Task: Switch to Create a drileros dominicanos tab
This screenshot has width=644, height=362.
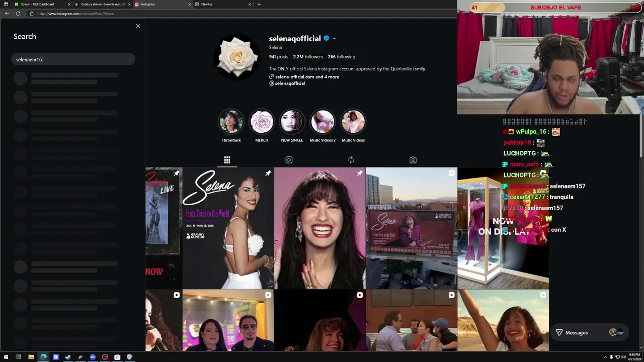Action: (x=102, y=4)
